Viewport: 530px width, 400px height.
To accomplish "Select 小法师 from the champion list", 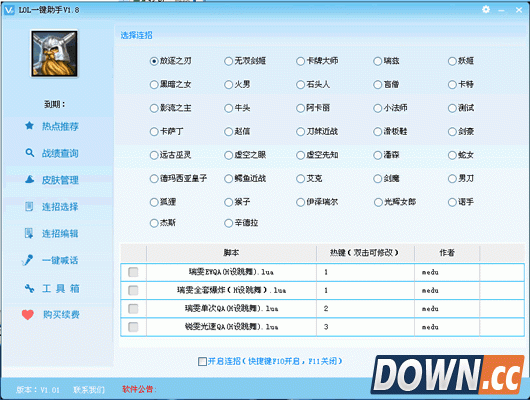I will pos(378,108).
